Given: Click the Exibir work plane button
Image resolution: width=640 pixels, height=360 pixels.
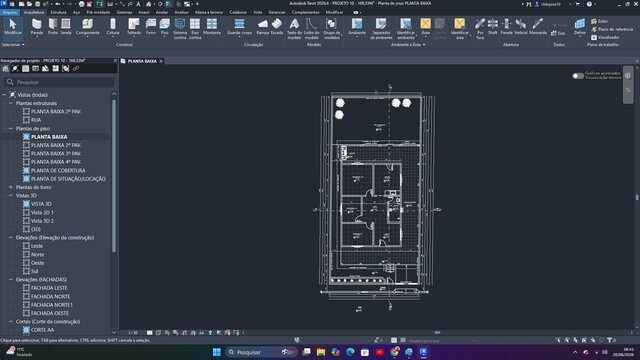Looking at the screenshot, I should [600, 21].
